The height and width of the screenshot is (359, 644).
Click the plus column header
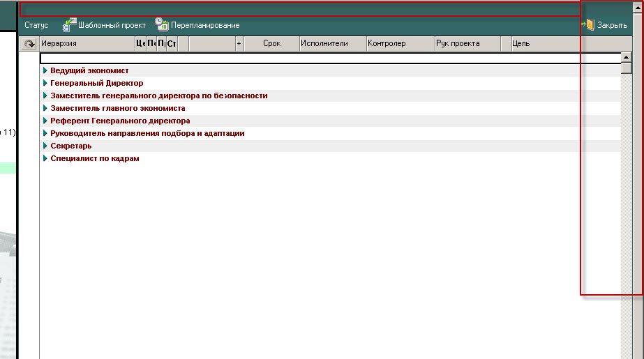[x=239, y=44]
